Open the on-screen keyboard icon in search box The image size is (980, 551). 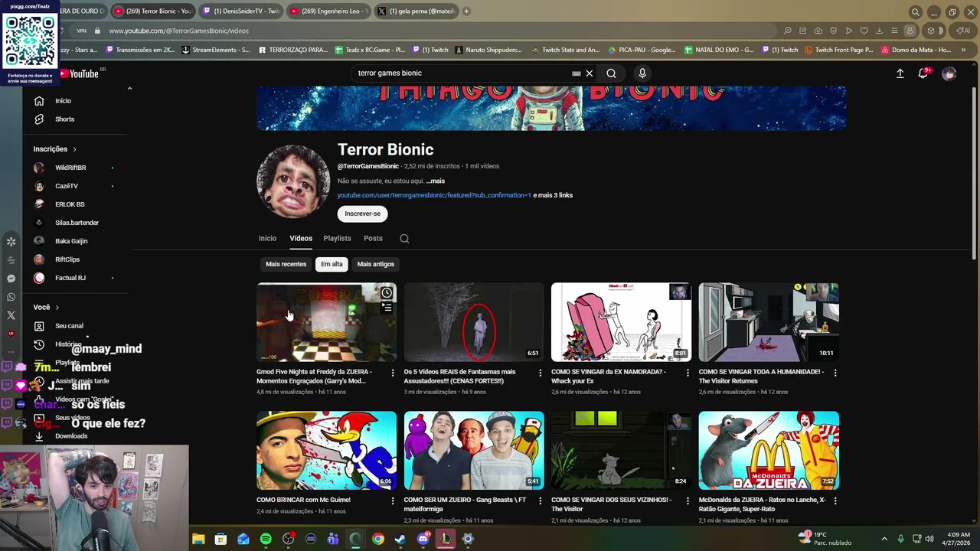tap(577, 73)
